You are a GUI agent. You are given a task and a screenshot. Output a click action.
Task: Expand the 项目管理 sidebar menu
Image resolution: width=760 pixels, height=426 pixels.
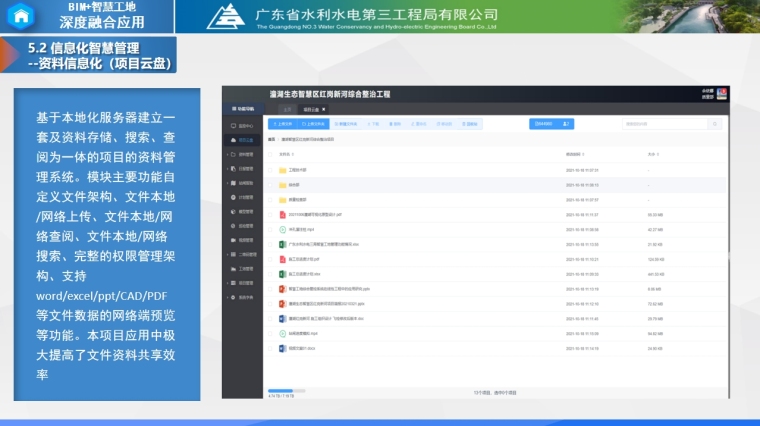[245, 283]
